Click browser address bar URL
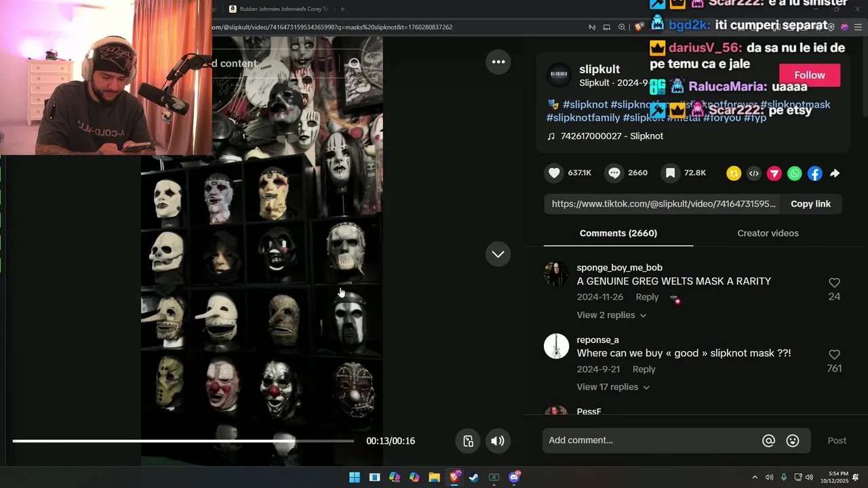This screenshot has width=868, height=488. click(332, 27)
